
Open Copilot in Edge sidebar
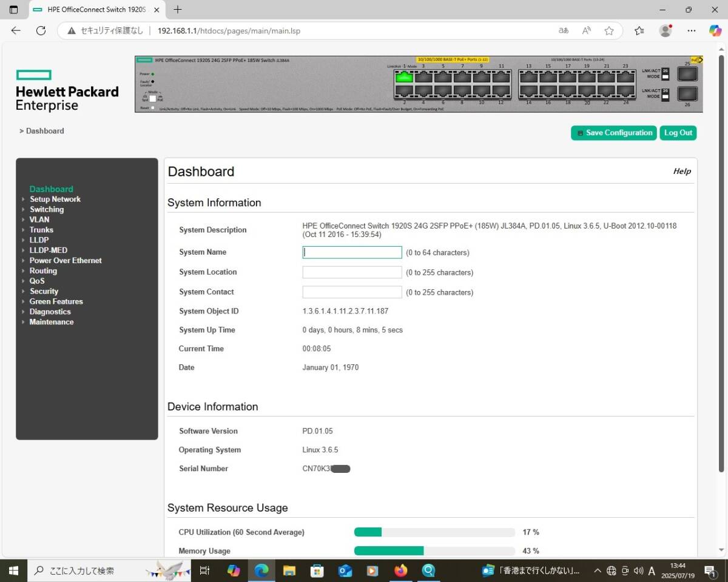pyautogui.click(x=715, y=31)
